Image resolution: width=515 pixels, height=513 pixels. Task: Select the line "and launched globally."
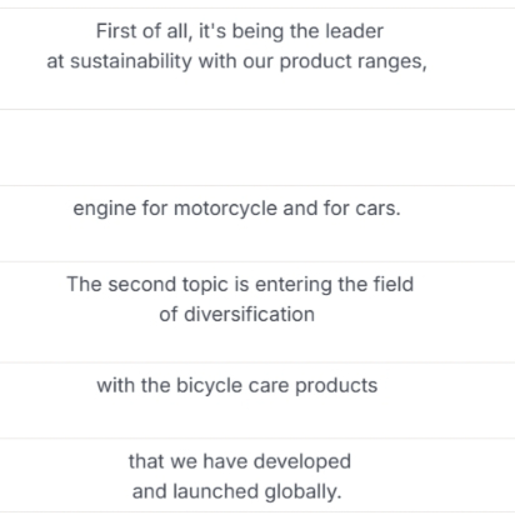click(x=237, y=492)
